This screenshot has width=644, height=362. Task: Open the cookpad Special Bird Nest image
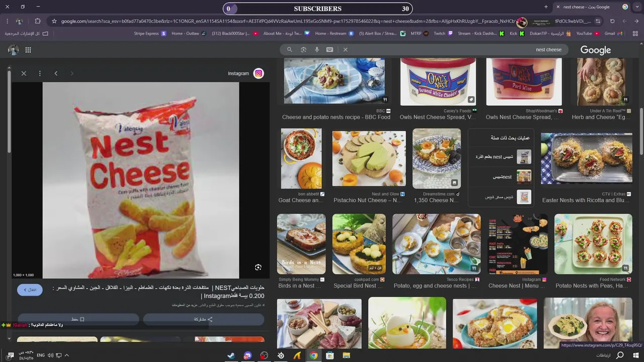pyautogui.click(x=359, y=244)
